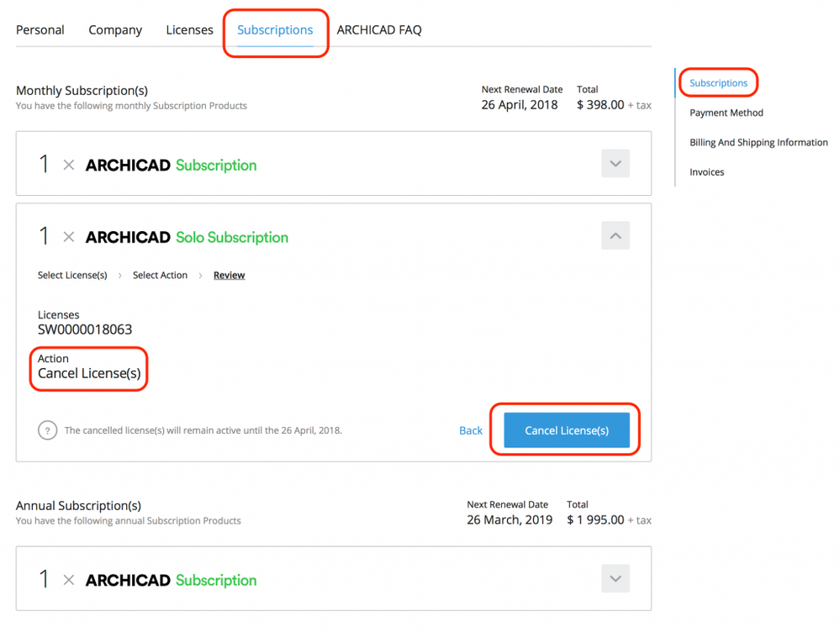840x632 pixels.
Task: Click the ARCHICAD Solo Subscription title
Action: point(187,238)
